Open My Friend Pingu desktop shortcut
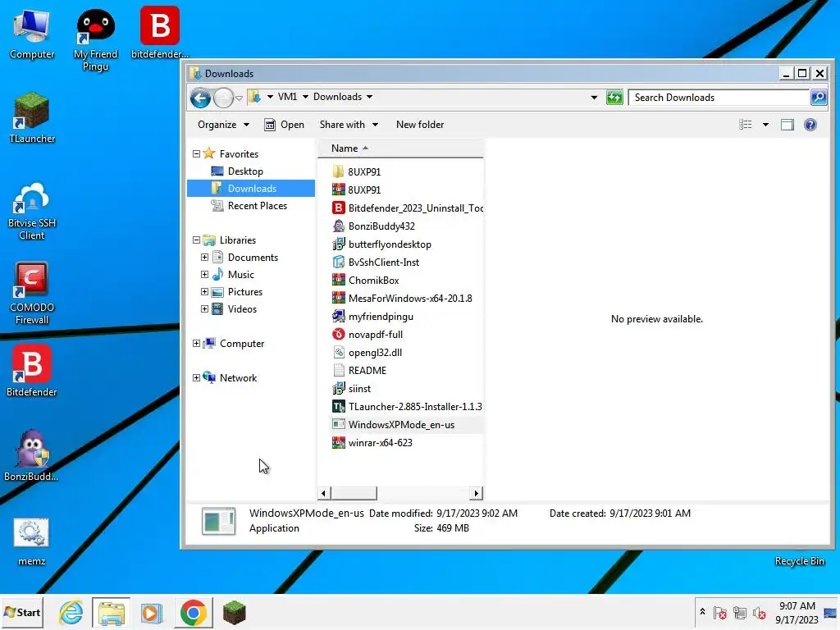The width and height of the screenshot is (840, 630). [x=95, y=39]
